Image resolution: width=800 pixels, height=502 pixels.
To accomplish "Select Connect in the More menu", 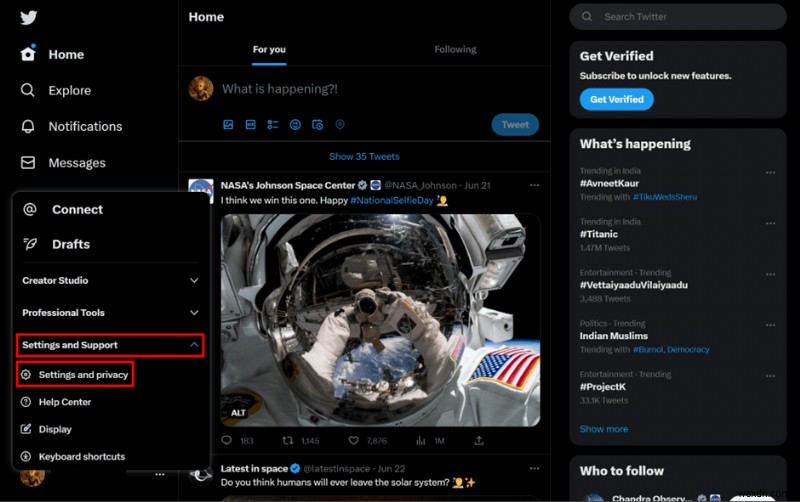I will pyautogui.click(x=63, y=209).
